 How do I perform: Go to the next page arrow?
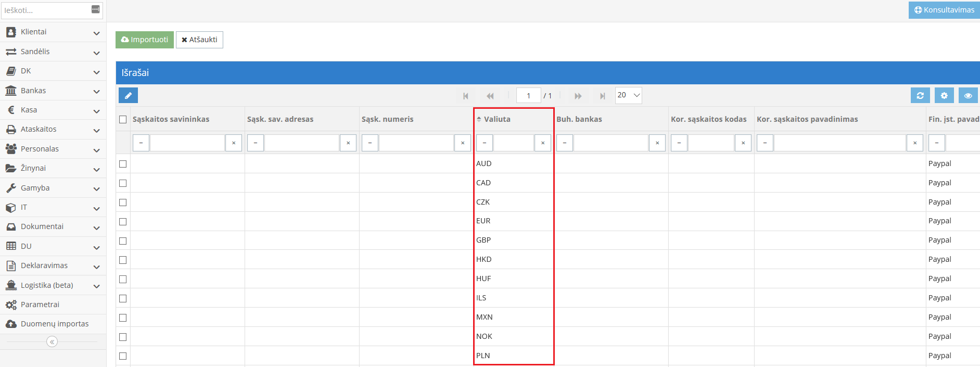pyautogui.click(x=578, y=96)
